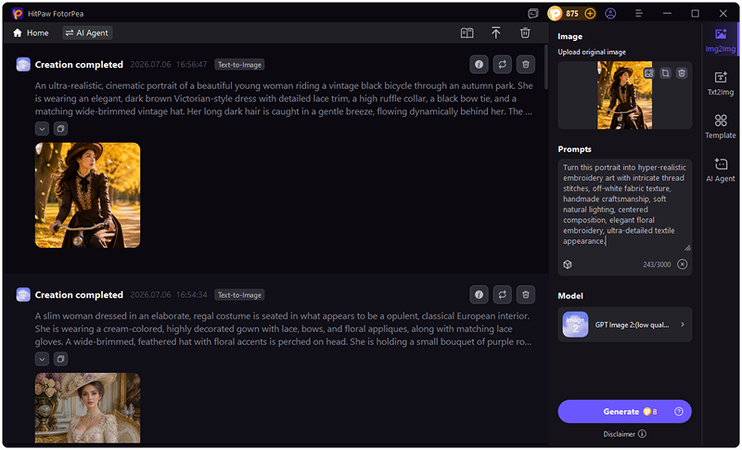Show info for the first creation
The image size is (742, 450).
point(479,64)
